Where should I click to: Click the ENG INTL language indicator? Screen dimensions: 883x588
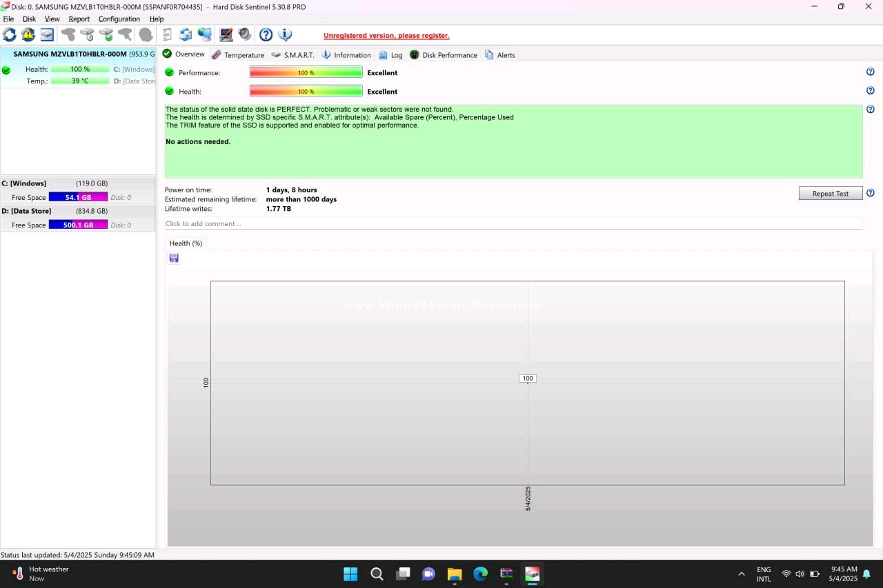(764, 574)
